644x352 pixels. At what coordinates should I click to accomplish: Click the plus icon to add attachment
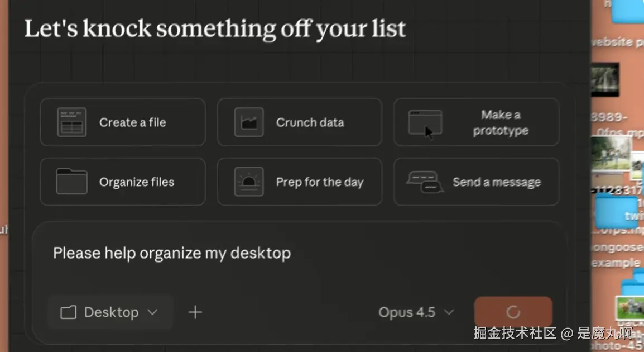pyautogui.click(x=195, y=312)
